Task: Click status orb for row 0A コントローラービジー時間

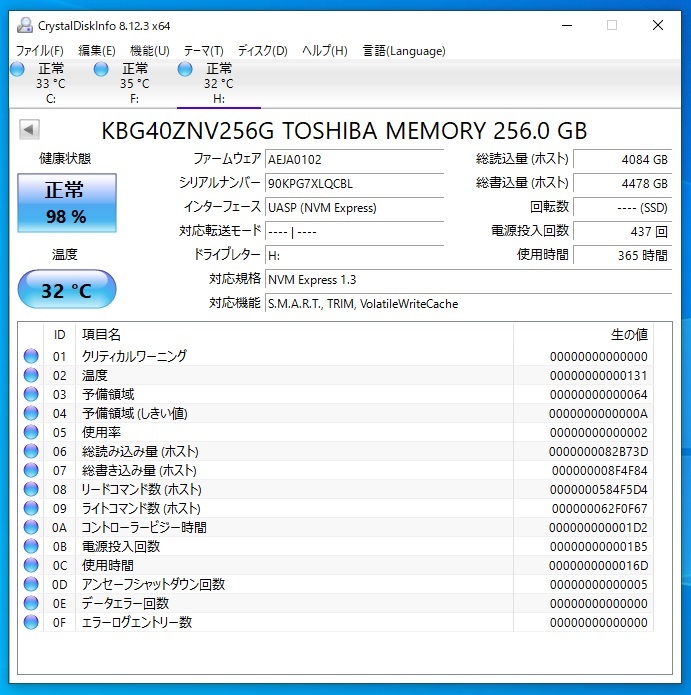Action: [31, 527]
